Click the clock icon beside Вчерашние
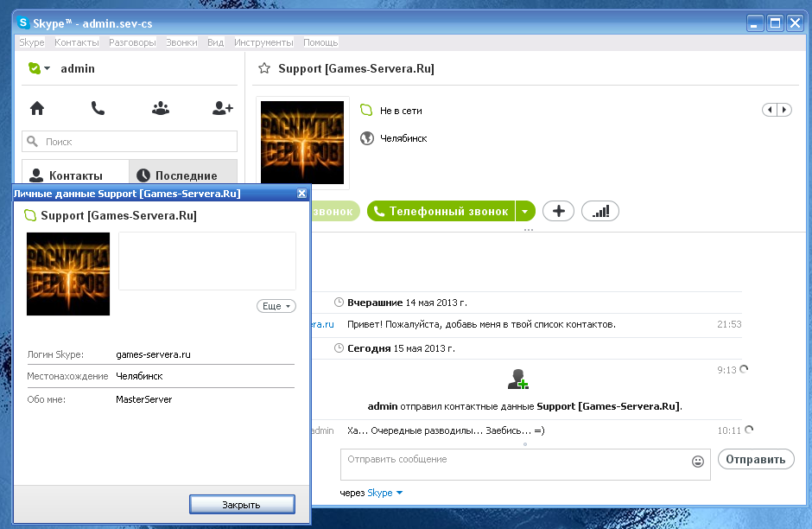This screenshot has height=529, width=812. 339,302
